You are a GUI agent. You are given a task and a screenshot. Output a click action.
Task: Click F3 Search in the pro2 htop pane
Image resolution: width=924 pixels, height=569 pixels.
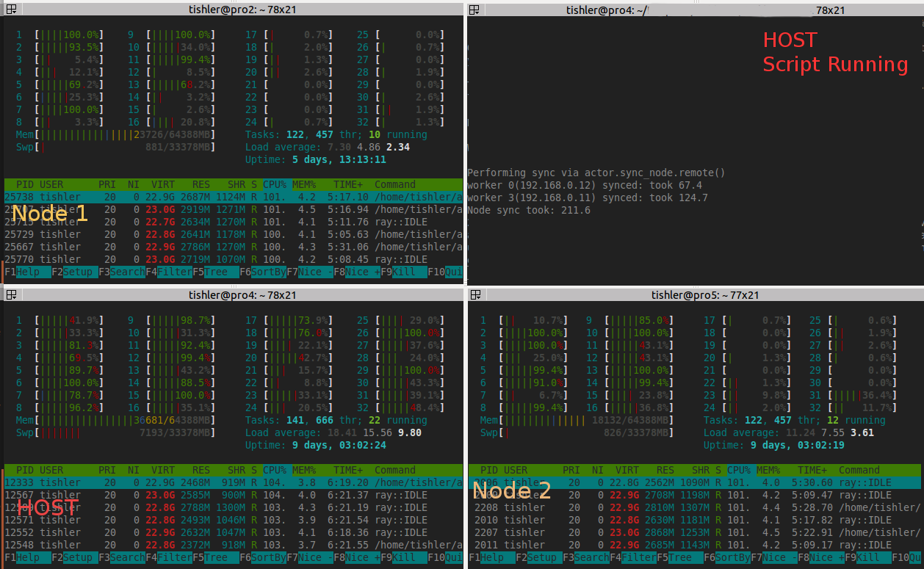[x=122, y=272]
